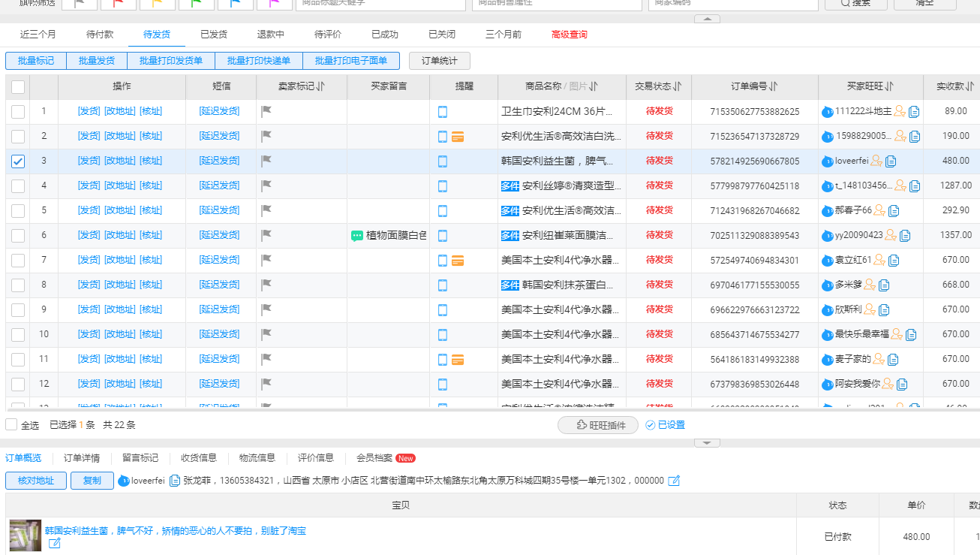The width and height of the screenshot is (980, 555).
Task: Check the checkbox for order row 12
Action: pyautogui.click(x=18, y=385)
